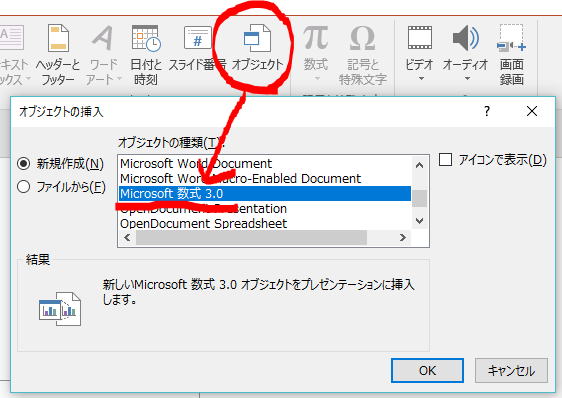Image resolution: width=562 pixels, height=398 pixels.
Task: Expand the WordArt (ワードアート) dropdown arrow
Action: pyautogui.click(x=119, y=79)
